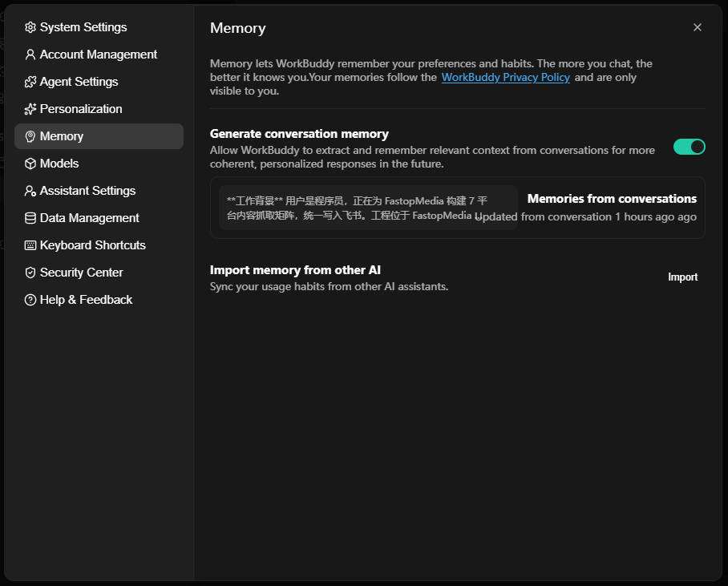Image resolution: width=728 pixels, height=586 pixels.
Task: Click the Data Management database icon
Action: (30, 218)
